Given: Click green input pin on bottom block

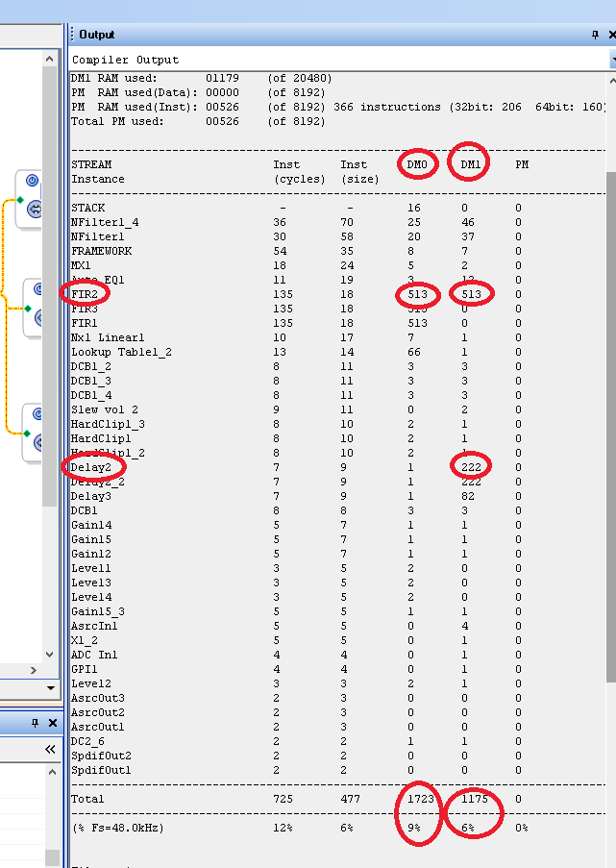Looking at the screenshot, I should tap(27, 432).
